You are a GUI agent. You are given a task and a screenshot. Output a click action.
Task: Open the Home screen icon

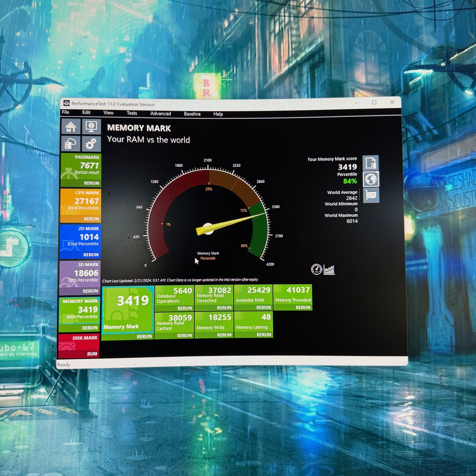pyautogui.click(x=71, y=126)
